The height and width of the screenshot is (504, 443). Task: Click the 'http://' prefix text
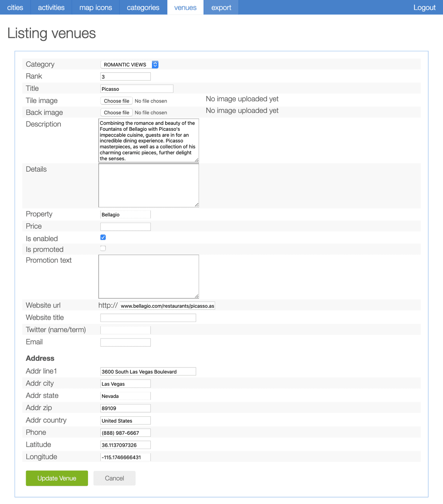pyautogui.click(x=108, y=306)
